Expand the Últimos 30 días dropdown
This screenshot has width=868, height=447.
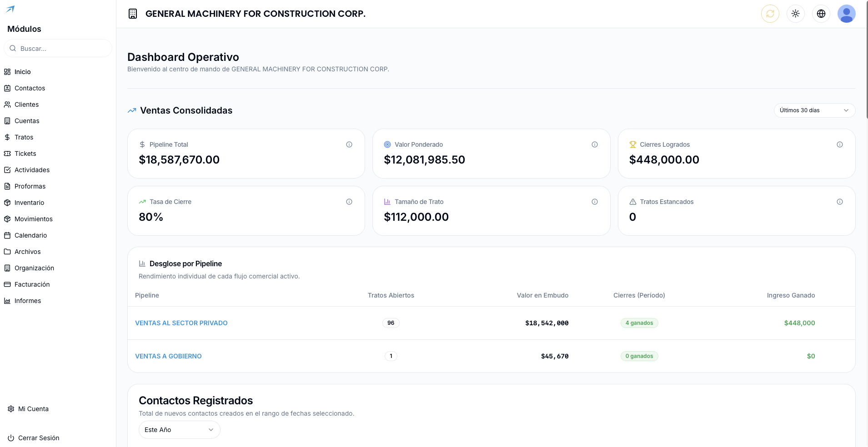tap(814, 110)
